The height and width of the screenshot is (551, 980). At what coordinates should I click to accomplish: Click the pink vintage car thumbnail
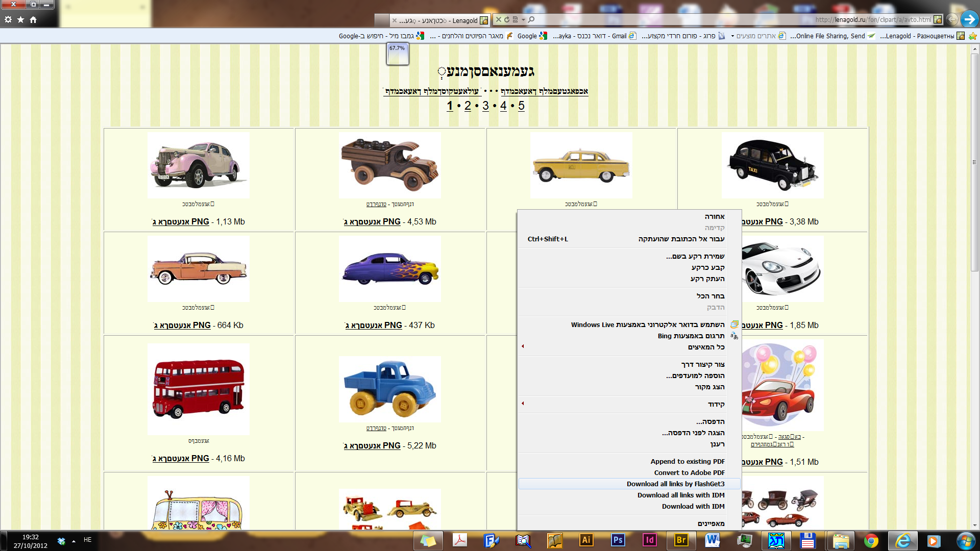click(198, 165)
